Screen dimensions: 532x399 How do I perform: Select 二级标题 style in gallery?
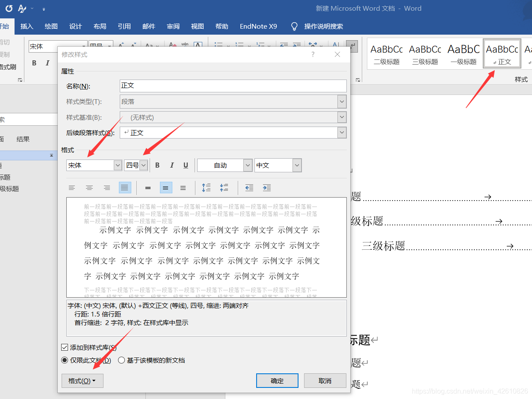[386, 54]
